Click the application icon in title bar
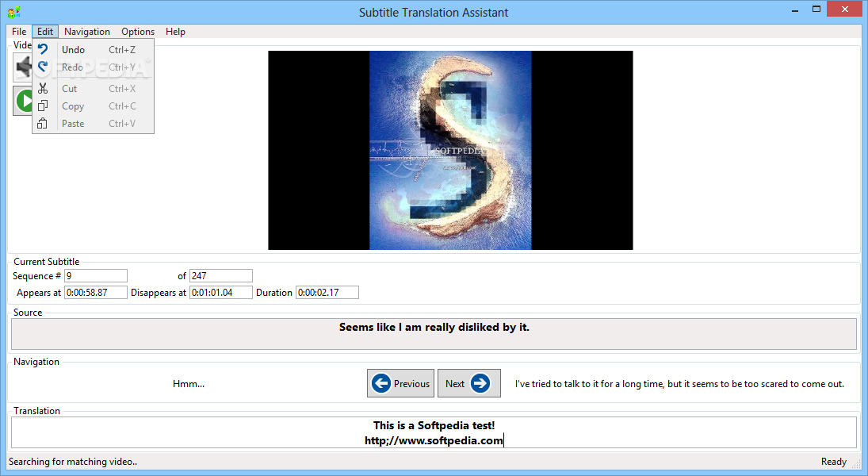Viewport: 868px width, 476px height. [x=14, y=12]
